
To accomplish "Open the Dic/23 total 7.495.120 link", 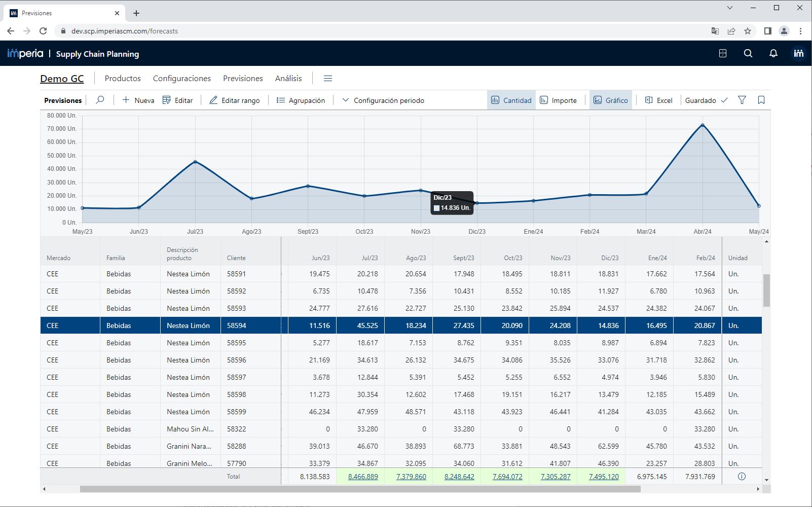I will (604, 477).
